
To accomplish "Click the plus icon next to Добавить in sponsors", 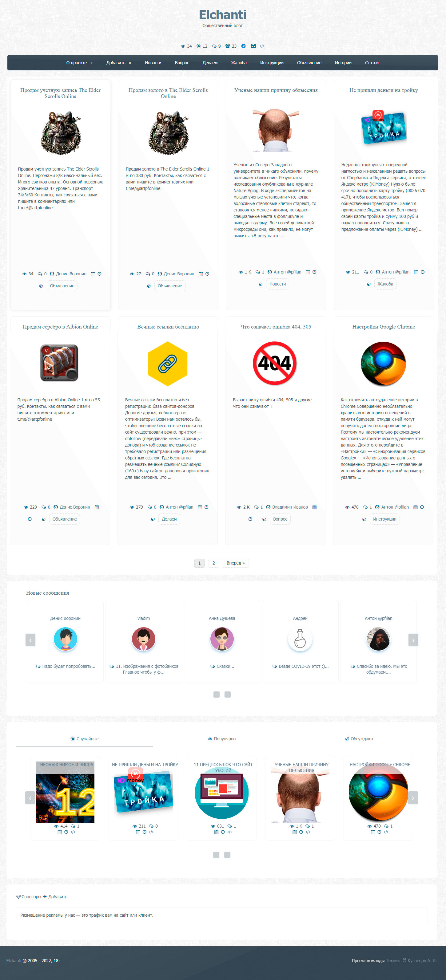I will click(x=45, y=897).
